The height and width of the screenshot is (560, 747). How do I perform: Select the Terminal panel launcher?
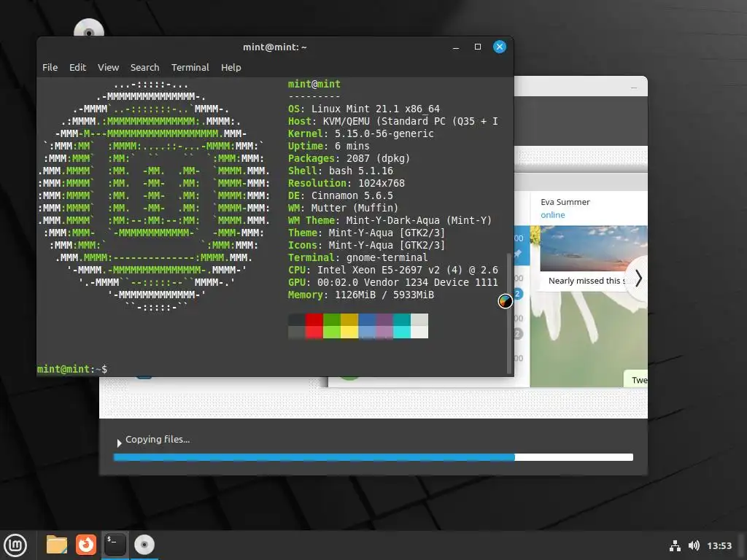[115, 545]
